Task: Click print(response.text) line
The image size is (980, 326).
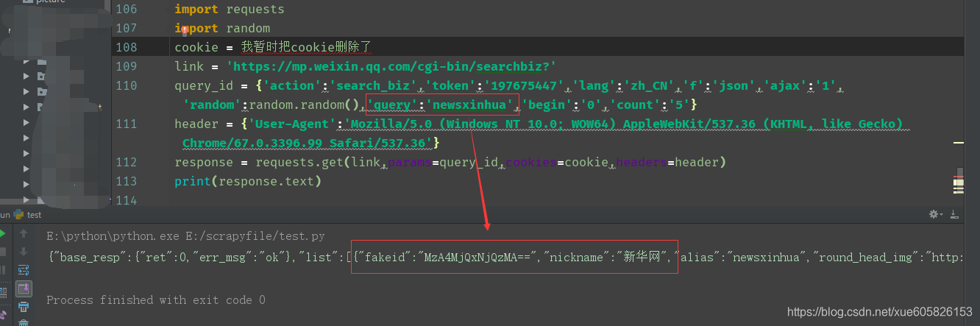Action: click(x=248, y=181)
